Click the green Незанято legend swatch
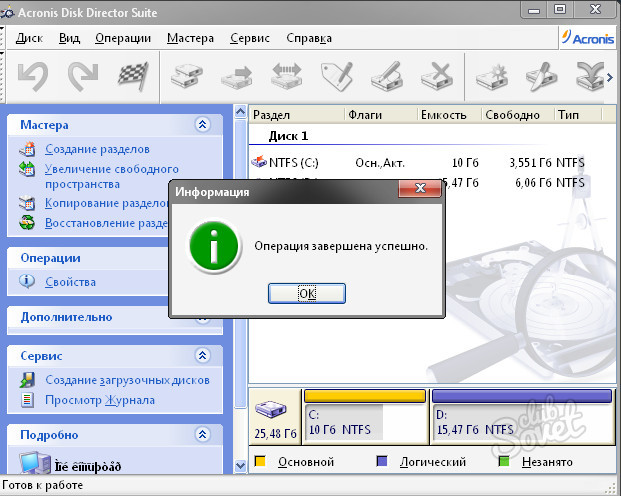Image resolution: width=621 pixels, height=496 pixels. coord(504,462)
